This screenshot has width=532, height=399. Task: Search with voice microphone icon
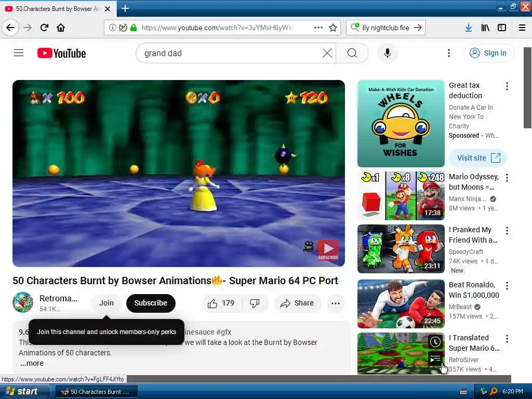point(387,53)
